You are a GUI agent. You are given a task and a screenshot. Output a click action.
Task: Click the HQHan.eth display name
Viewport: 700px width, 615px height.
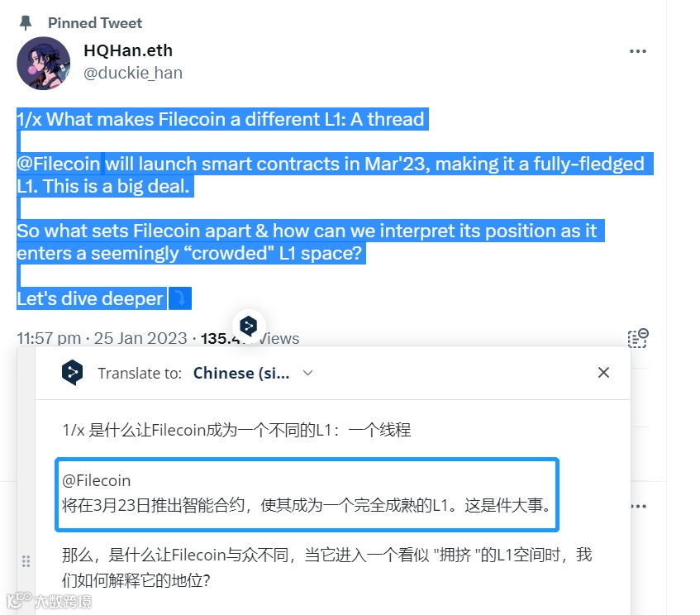click(128, 50)
